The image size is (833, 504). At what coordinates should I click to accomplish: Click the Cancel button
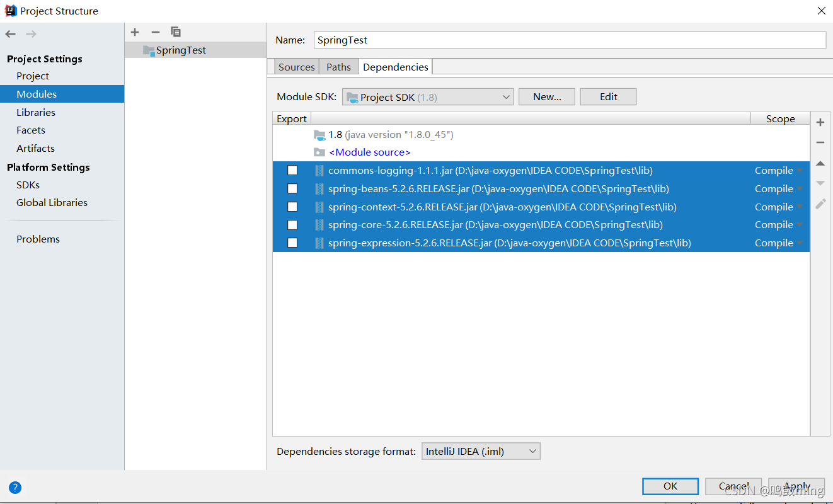pyautogui.click(x=733, y=486)
